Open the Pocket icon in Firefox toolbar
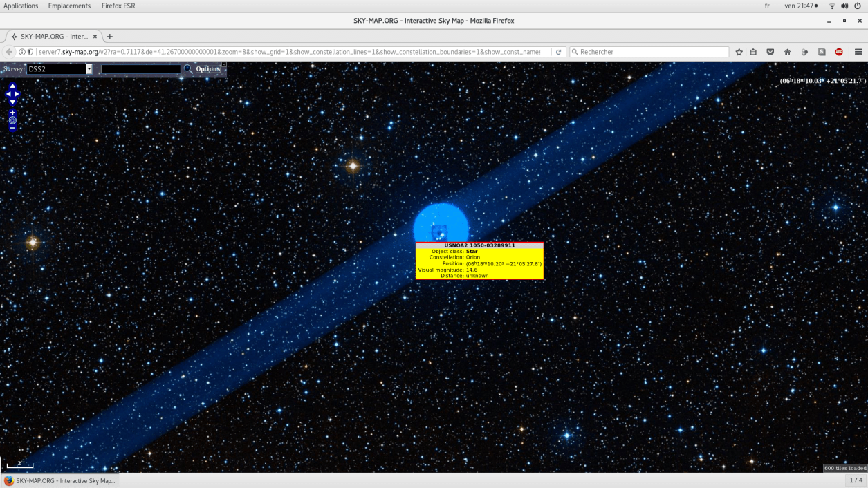The image size is (868, 488). pyautogui.click(x=770, y=52)
